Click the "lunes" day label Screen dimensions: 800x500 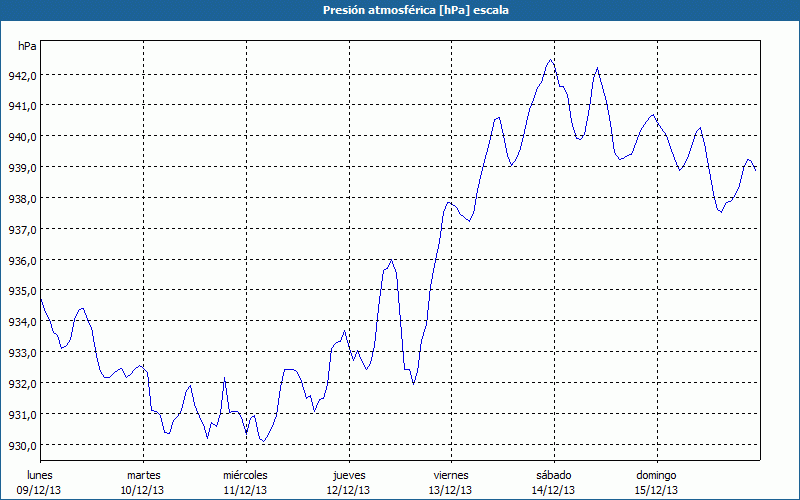click(40, 475)
